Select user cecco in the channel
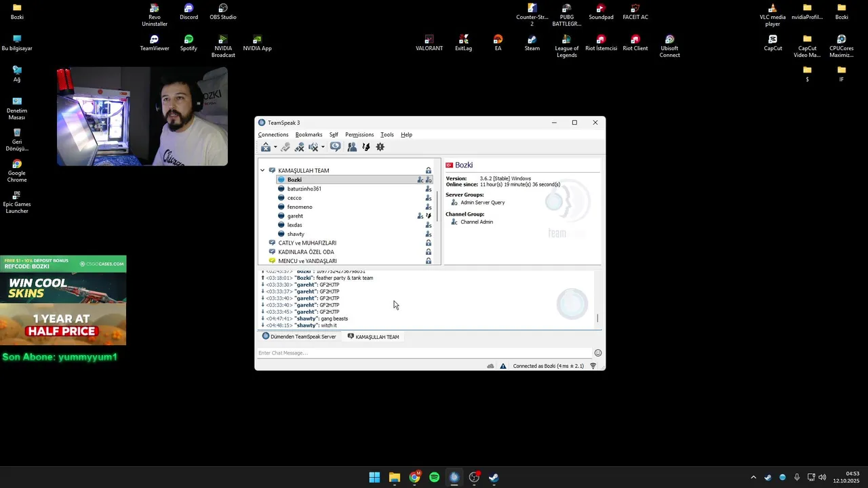The width and height of the screenshot is (868, 488). [294, 198]
